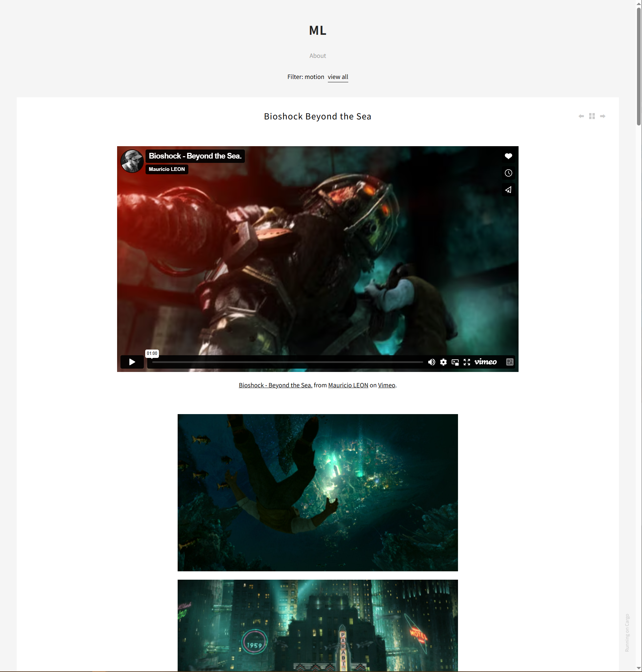Click 'Bioshock Beyond the Sea' page heading

317,116
